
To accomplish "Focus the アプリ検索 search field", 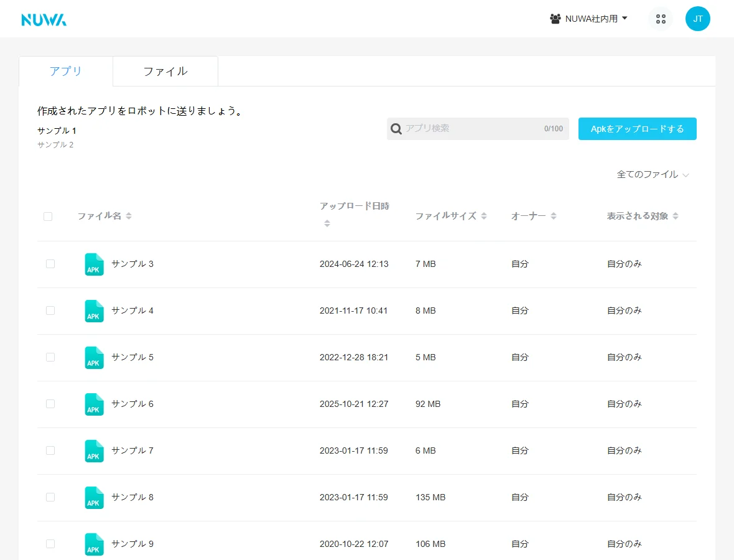I will (x=478, y=129).
